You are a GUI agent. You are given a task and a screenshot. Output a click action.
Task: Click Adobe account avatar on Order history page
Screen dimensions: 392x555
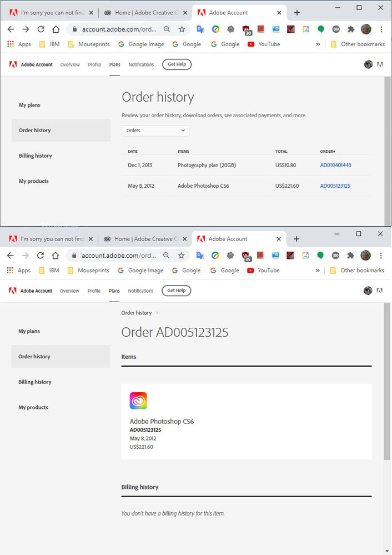368,64
